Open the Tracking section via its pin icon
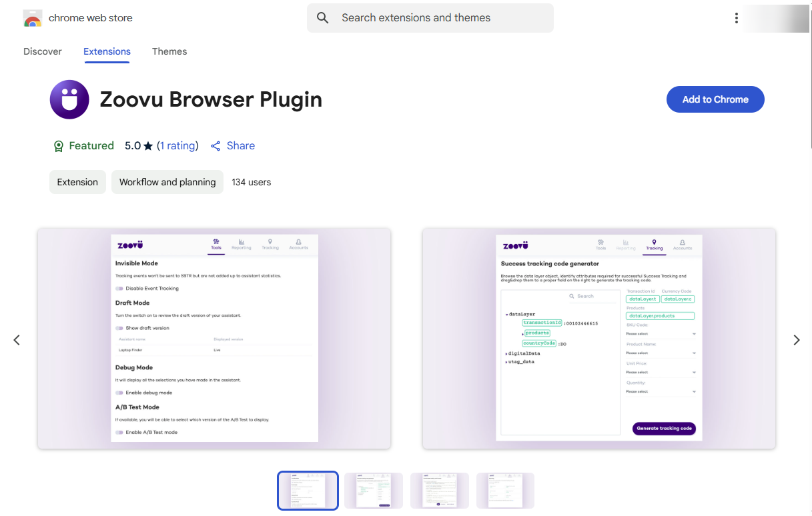The height and width of the screenshot is (516, 812). (x=270, y=241)
